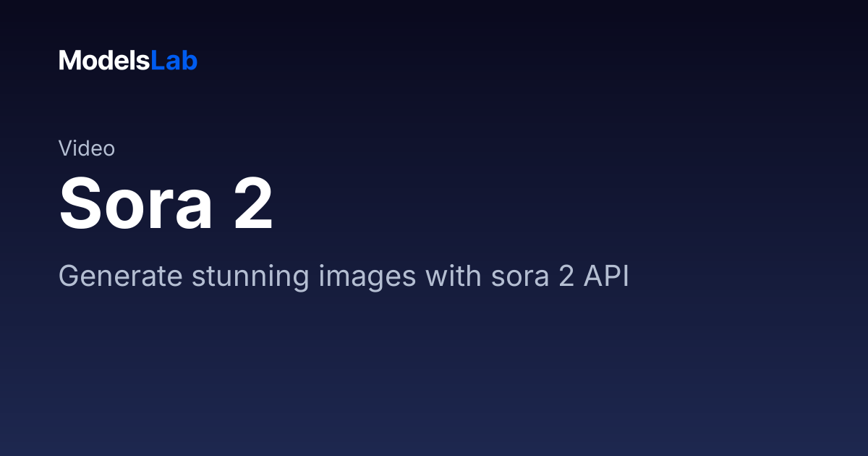
Task: Click the ModelsLab logo
Action: tap(128, 61)
